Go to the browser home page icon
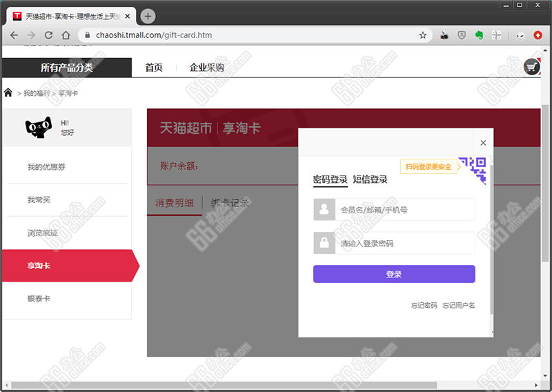Viewport: 552px width, 392px height. point(66,35)
